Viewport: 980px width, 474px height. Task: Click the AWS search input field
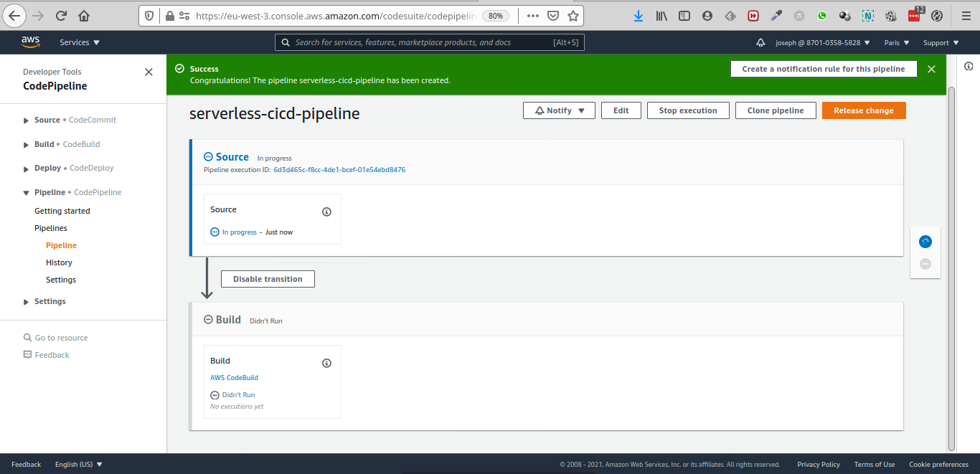pos(423,43)
